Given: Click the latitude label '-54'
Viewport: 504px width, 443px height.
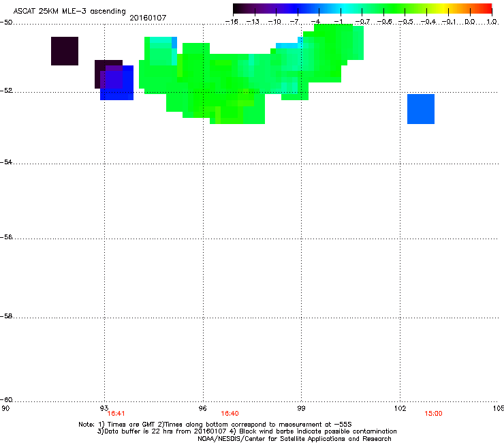Looking at the screenshot, I should [x=6, y=162].
